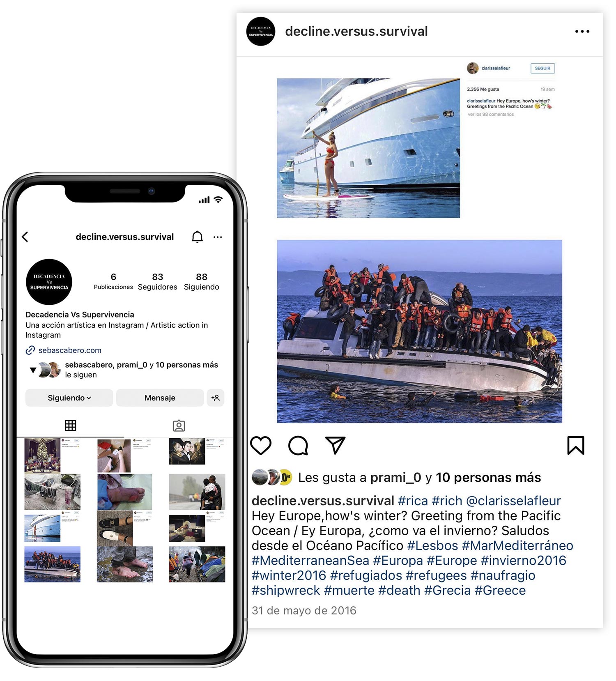The height and width of the screenshot is (681, 616).
Task: Switch to grid posts tab
Action: [71, 426]
